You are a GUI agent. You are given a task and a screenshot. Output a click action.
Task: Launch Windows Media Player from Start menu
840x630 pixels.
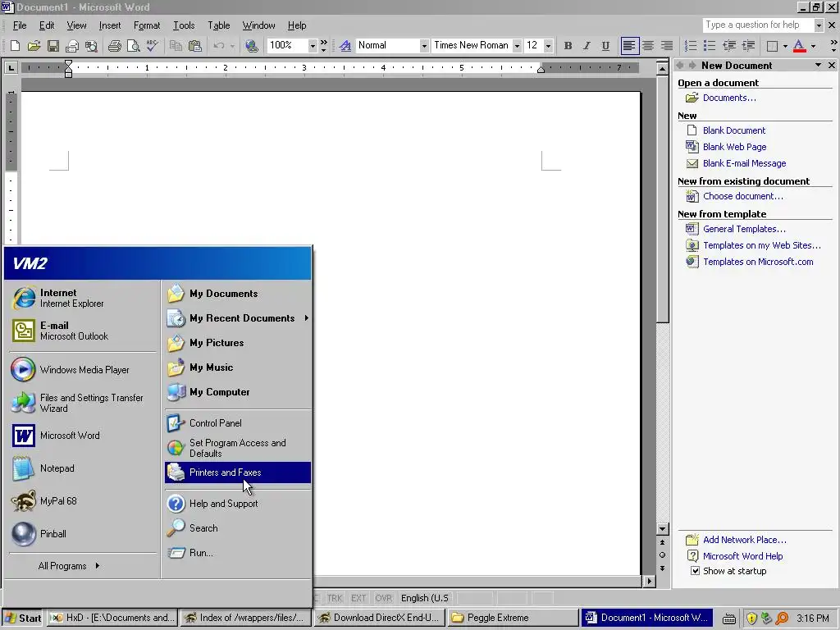pyautogui.click(x=83, y=370)
